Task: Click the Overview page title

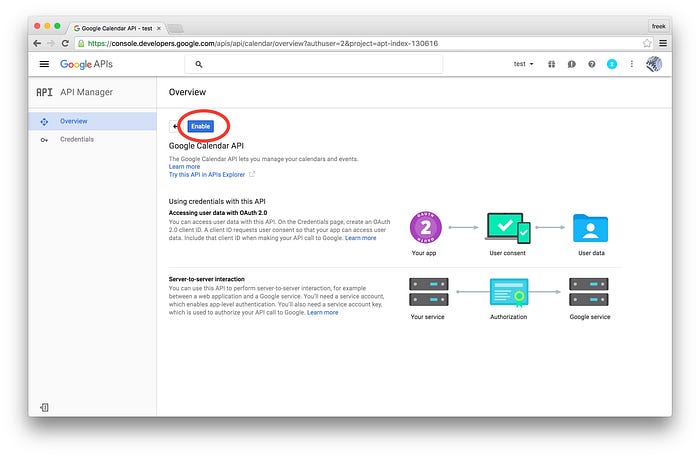Action: (188, 92)
